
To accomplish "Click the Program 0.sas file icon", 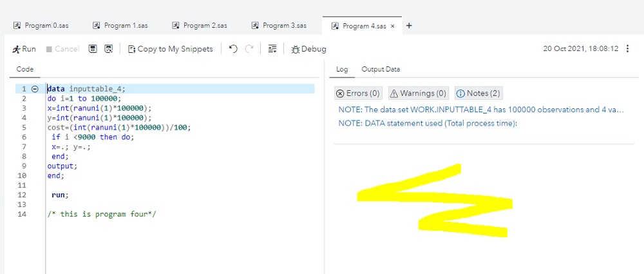I will 17,26.
